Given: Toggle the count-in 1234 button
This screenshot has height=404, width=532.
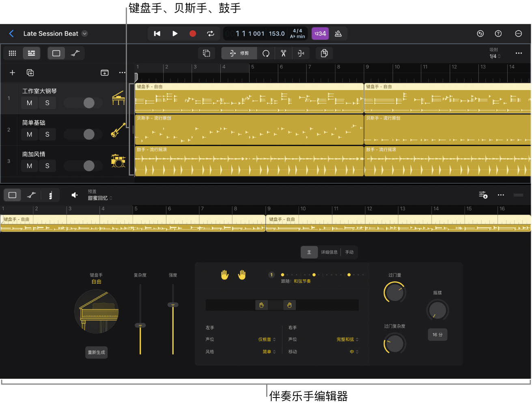Looking at the screenshot, I should pos(320,34).
